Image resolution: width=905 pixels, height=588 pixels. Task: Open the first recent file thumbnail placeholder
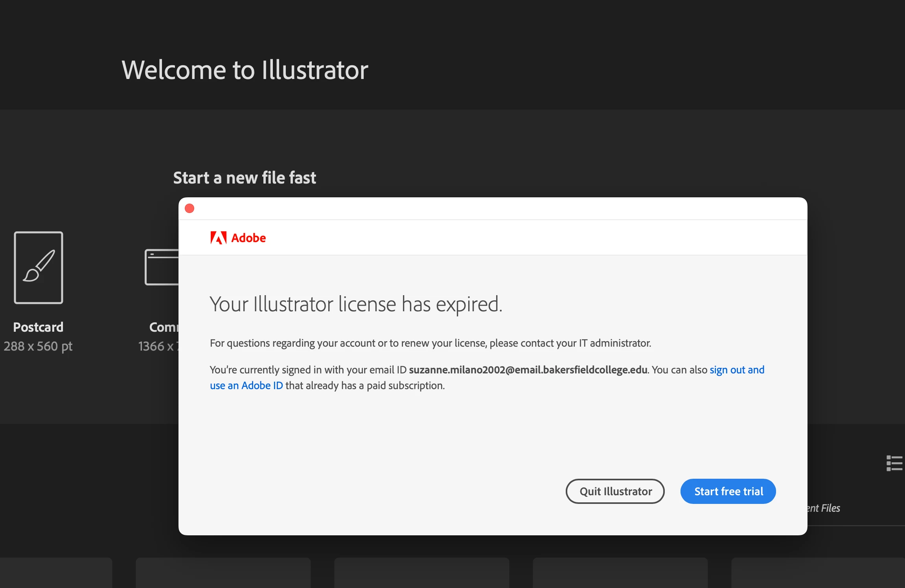[x=56, y=572]
